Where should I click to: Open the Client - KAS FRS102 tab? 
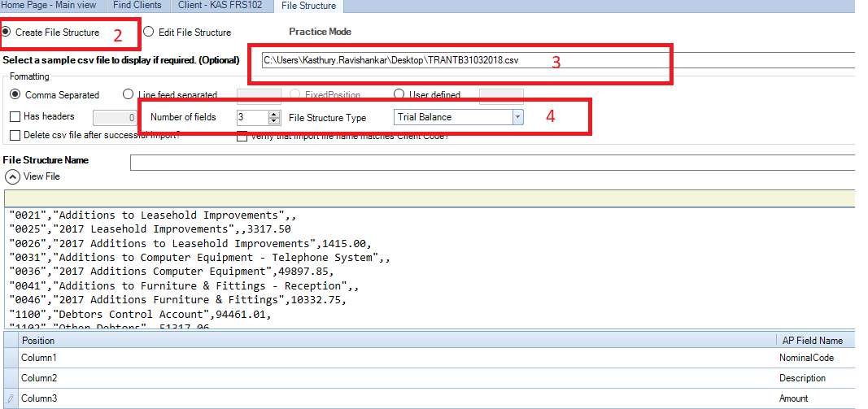coord(222,6)
